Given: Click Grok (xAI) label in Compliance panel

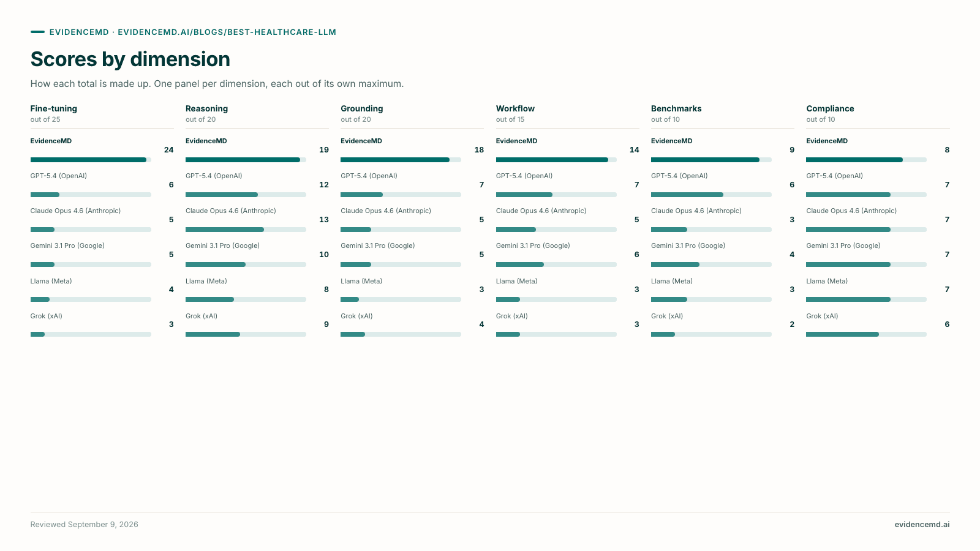Looking at the screenshot, I should pyautogui.click(x=822, y=316).
